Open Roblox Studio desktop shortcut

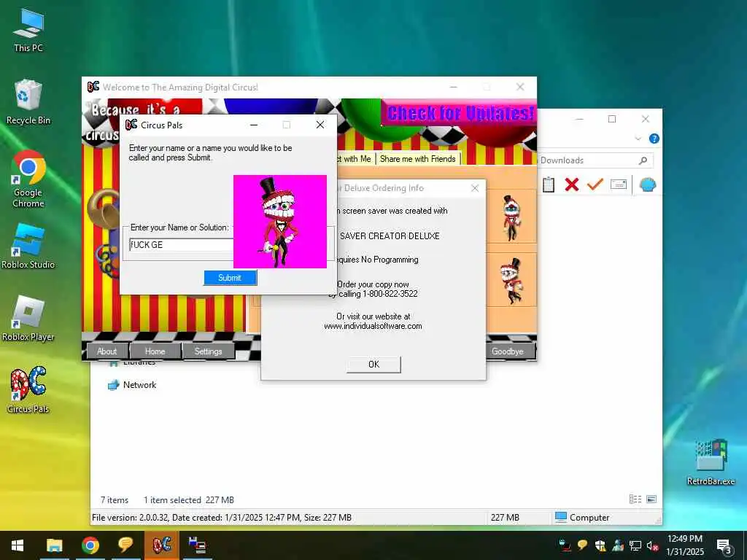coord(28,246)
